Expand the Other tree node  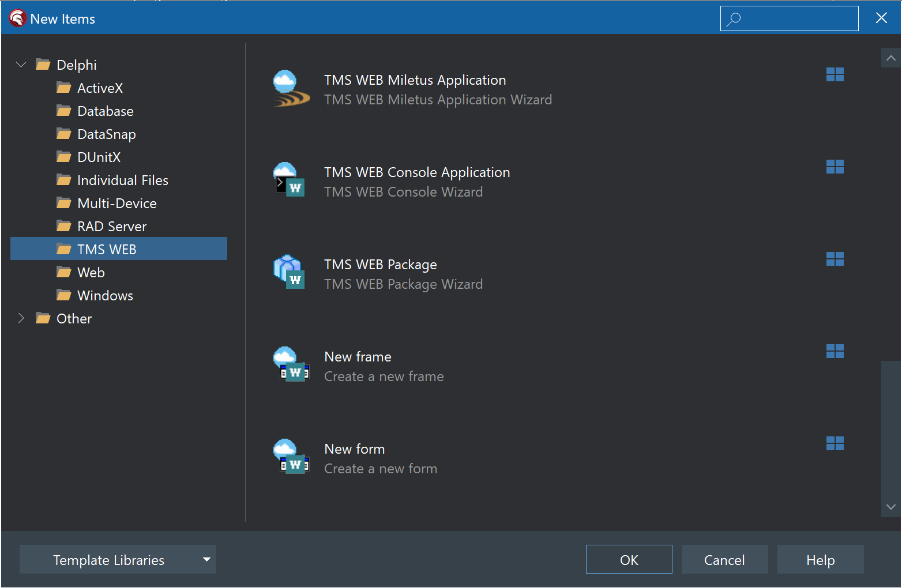[21, 318]
